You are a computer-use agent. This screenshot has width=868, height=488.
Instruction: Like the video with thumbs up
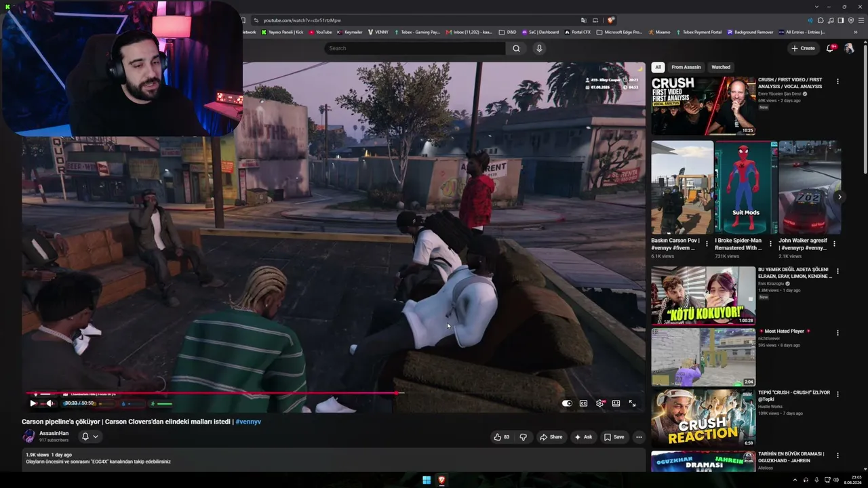pyautogui.click(x=502, y=437)
